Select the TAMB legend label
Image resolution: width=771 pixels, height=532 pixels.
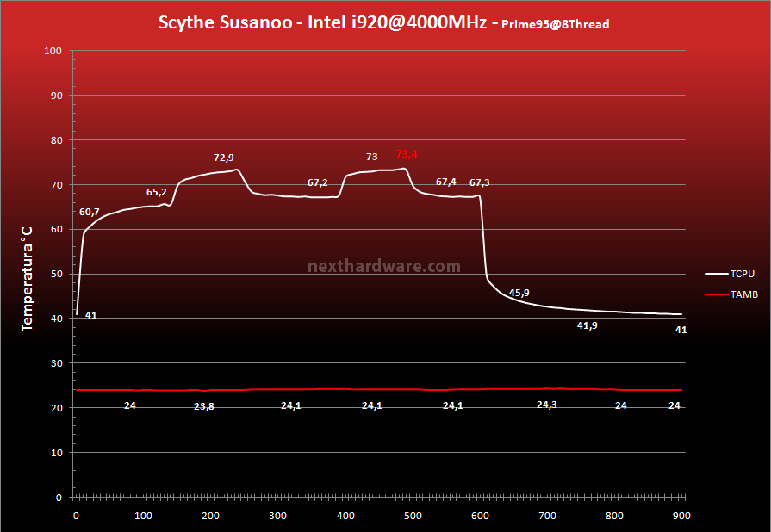coord(744,294)
